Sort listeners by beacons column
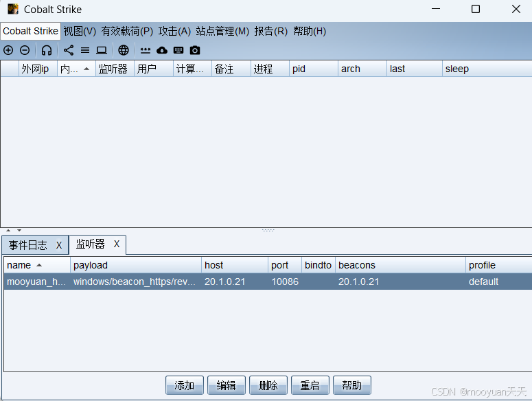Screen dimensions: 532x401 pyautogui.click(x=401, y=265)
